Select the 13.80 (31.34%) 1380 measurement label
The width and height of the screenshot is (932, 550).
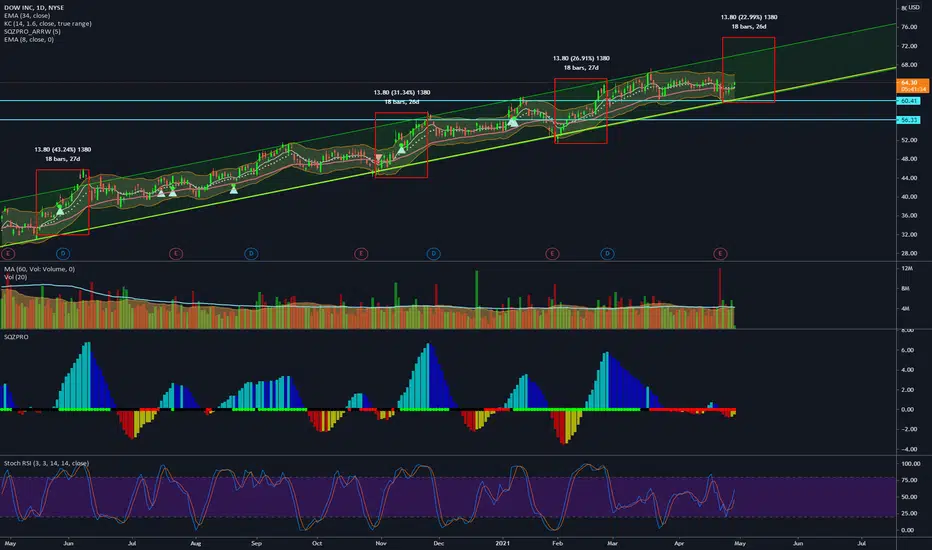(x=402, y=93)
